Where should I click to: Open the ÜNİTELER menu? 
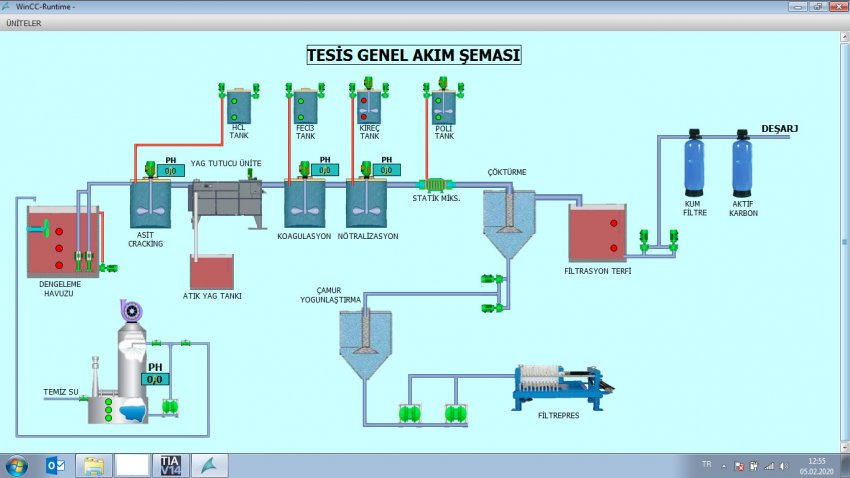point(24,23)
